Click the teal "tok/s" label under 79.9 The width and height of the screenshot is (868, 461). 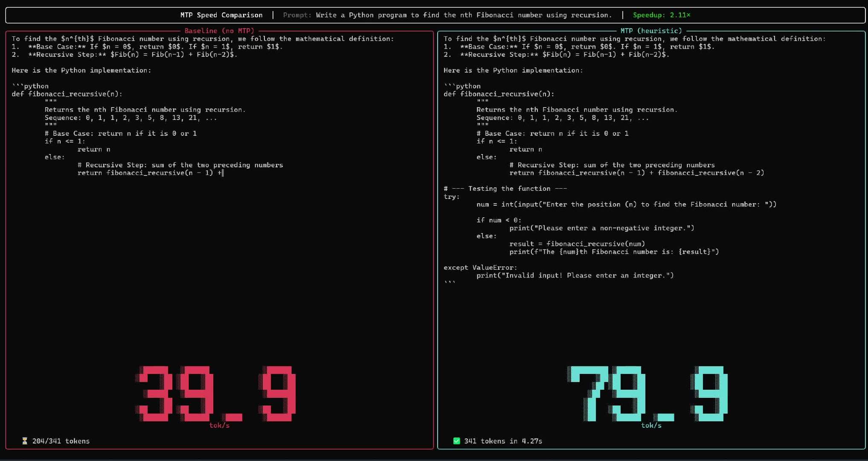pyautogui.click(x=651, y=426)
